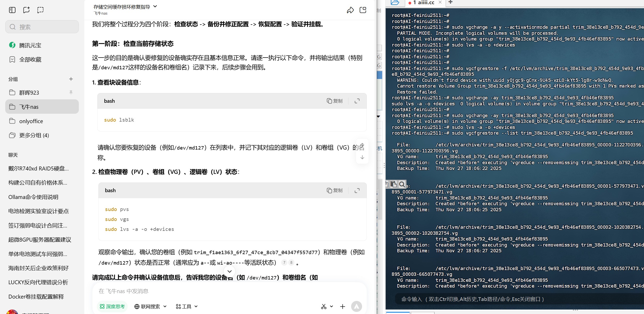
Task: Copy the sudo lsblk code block
Action: (x=335, y=101)
